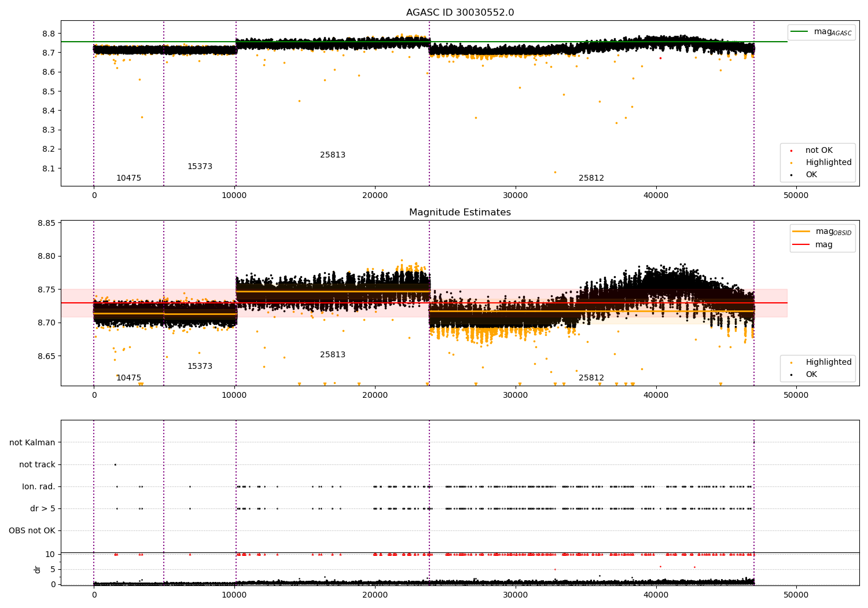Image resolution: width=868 pixels, height=608 pixels.
Task: Click the single 'not Kalman' flag point at far right
Action: pyautogui.click(x=753, y=442)
